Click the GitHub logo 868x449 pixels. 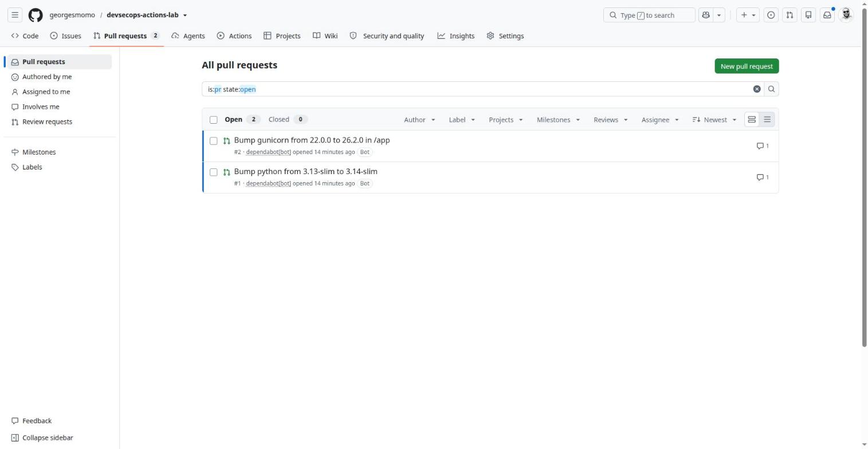[36, 15]
